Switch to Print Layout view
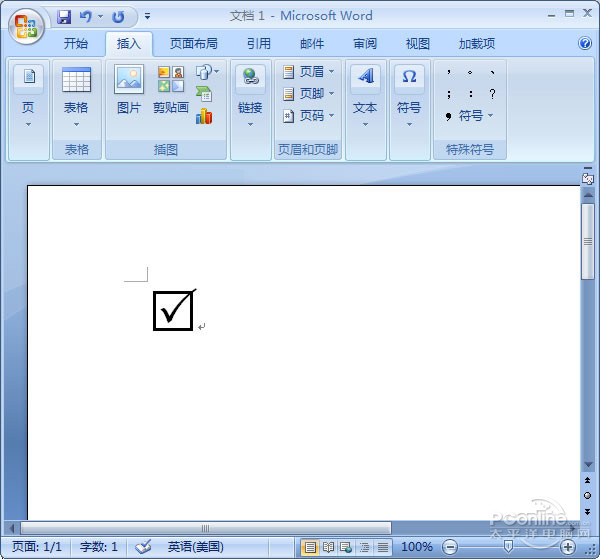 tap(310, 547)
